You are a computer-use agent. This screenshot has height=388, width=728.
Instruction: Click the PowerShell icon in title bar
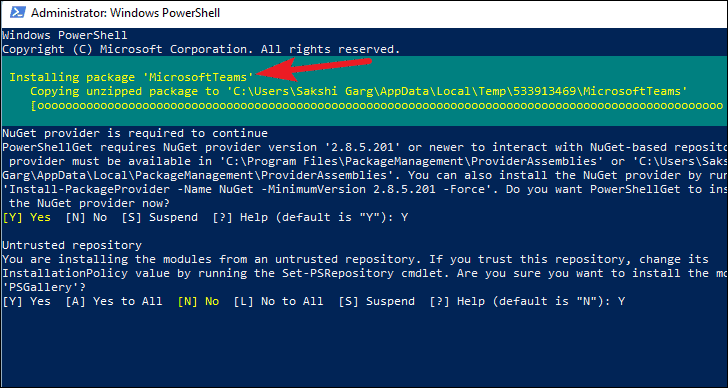(x=16, y=13)
